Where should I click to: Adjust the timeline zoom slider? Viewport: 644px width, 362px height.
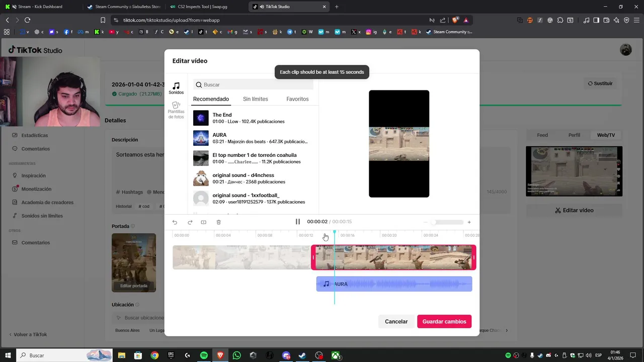pos(448,222)
